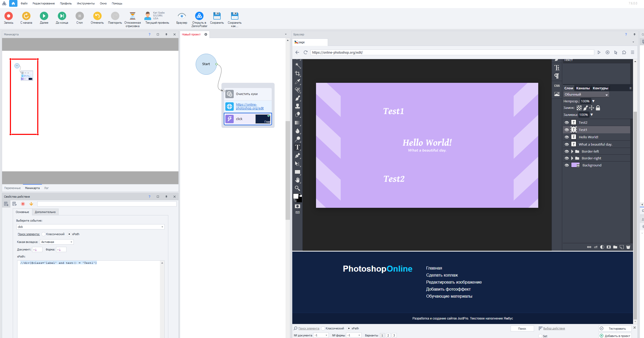Select the Crop tool in Photoshop toolbar
The image size is (644, 338).
tap(298, 73)
